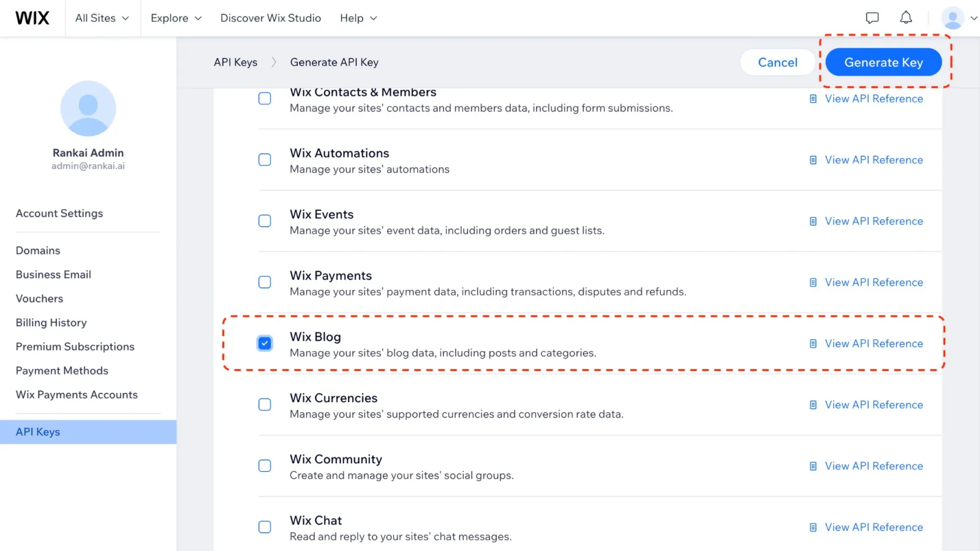Click document icon beside Wix Automations reference
Viewport: 980px width, 551px height.
coord(813,160)
